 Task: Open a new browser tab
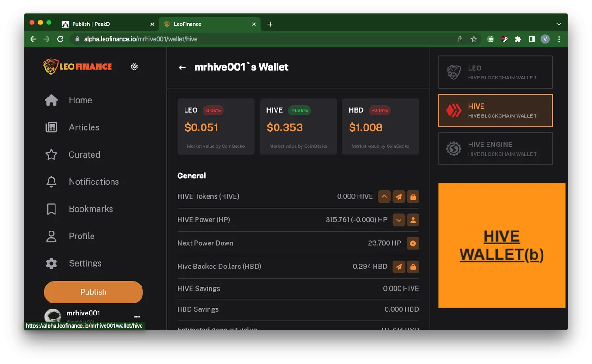[270, 24]
